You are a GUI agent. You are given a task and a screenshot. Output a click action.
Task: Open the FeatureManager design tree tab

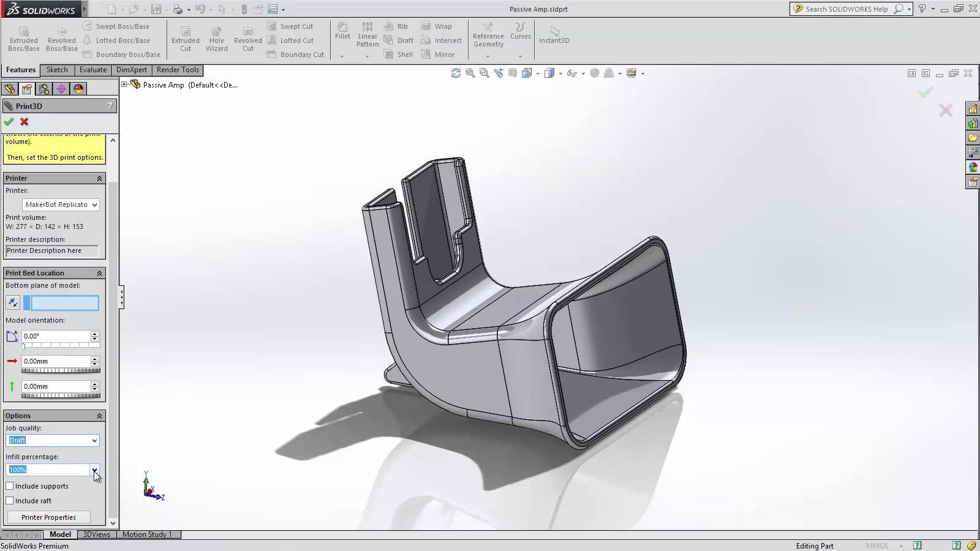pyautogui.click(x=10, y=89)
